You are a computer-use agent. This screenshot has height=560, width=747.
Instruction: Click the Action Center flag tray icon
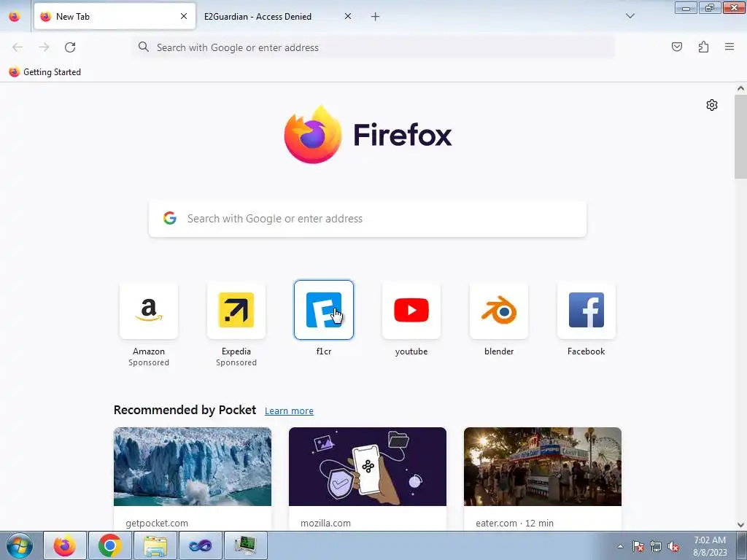tap(638, 546)
